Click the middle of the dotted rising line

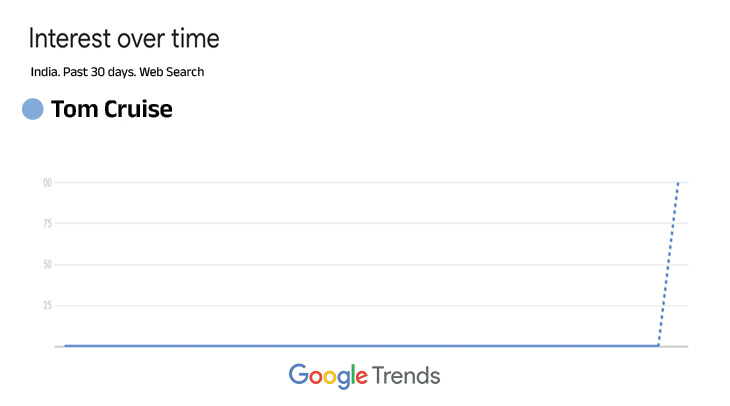pyautogui.click(x=668, y=265)
